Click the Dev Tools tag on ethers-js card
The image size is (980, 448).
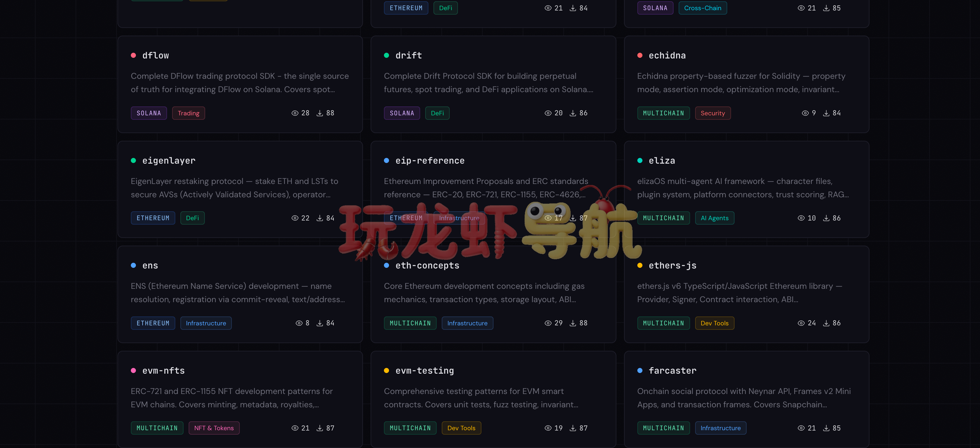tap(715, 323)
